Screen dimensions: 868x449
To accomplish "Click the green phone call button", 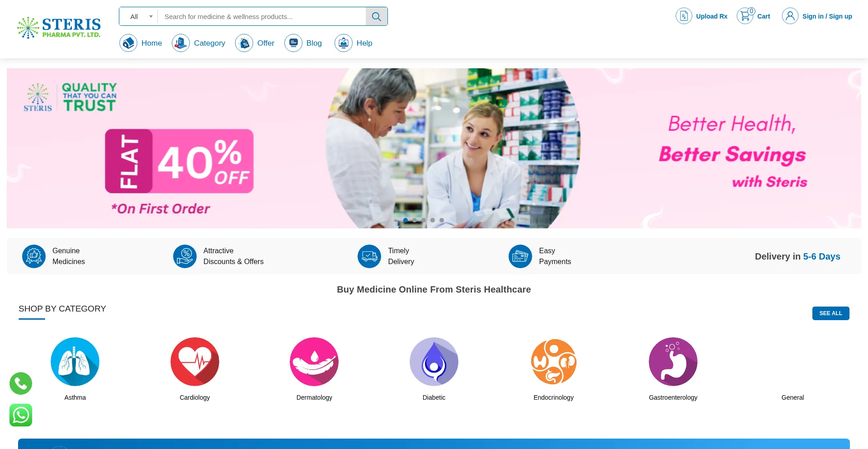I will (21, 383).
